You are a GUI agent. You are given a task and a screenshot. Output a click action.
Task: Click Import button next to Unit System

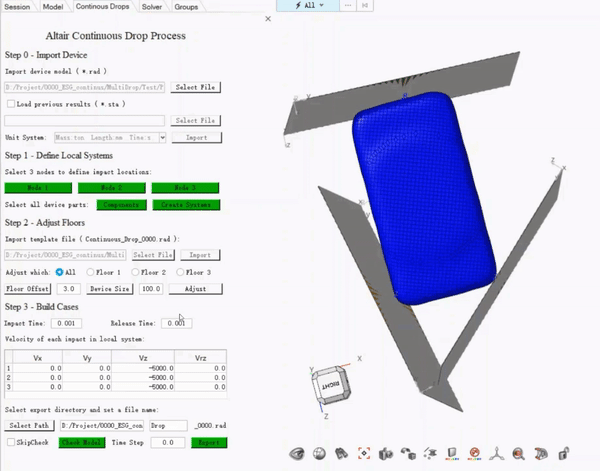pos(197,137)
